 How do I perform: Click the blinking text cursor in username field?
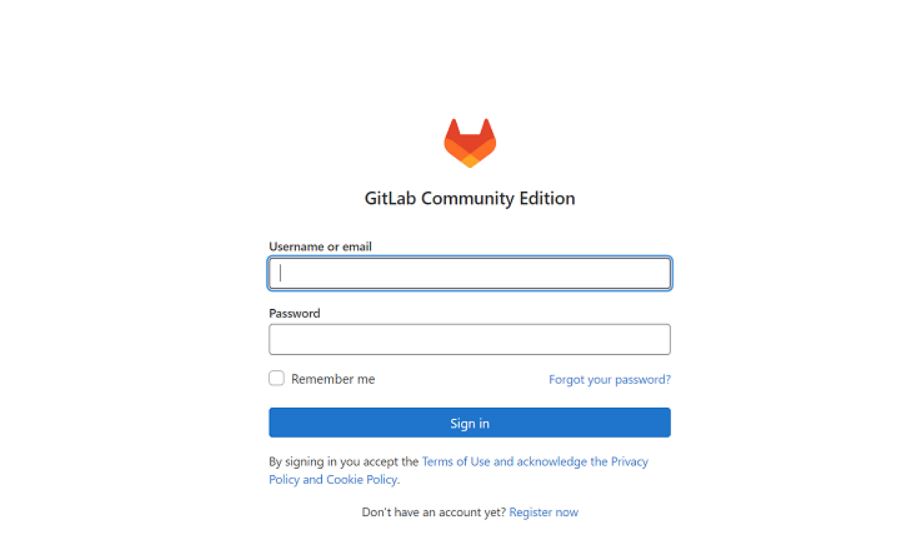coord(280,273)
